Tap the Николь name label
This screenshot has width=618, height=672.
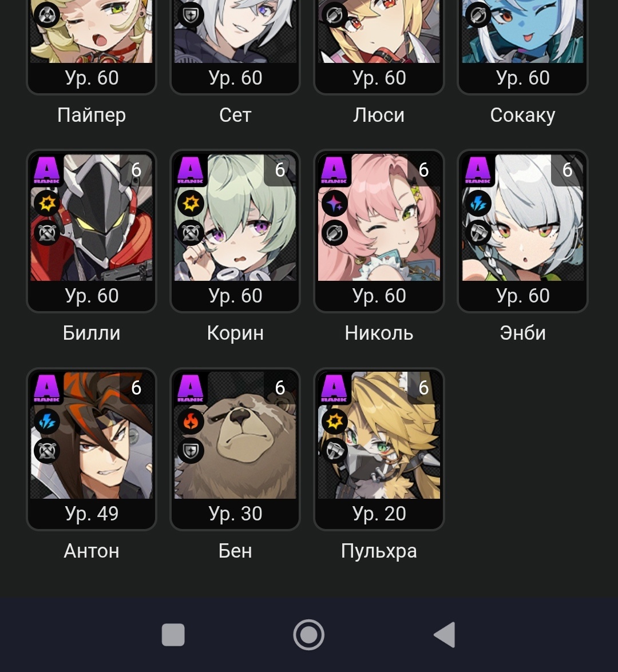379,333
